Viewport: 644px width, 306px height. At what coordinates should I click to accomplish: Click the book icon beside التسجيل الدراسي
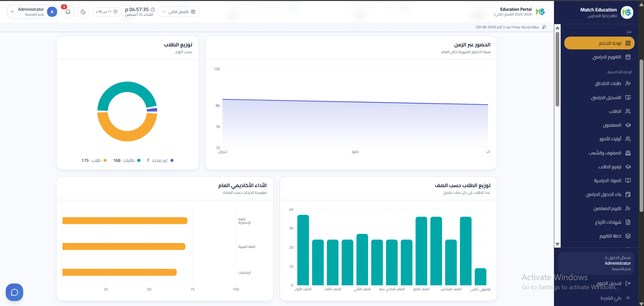click(x=628, y=98)
